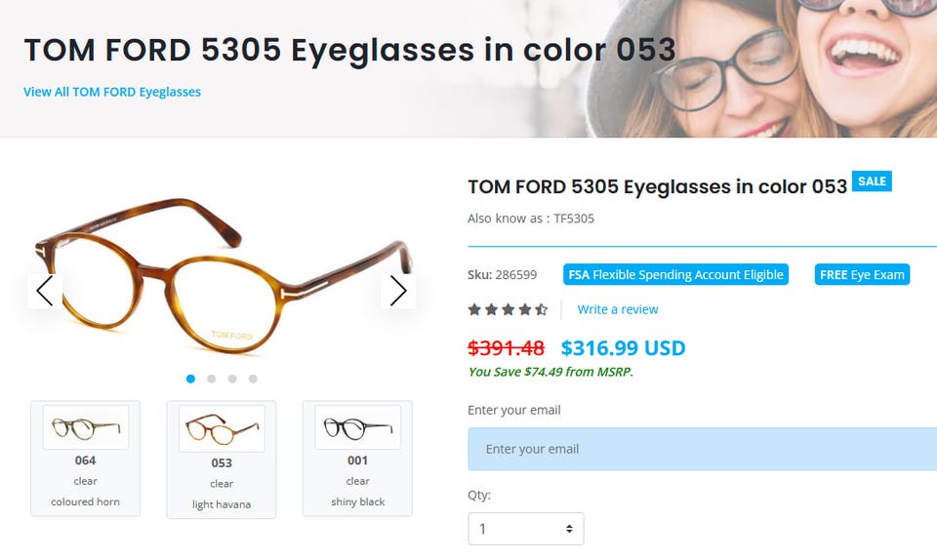Select the second carousel dot

point(211,379)
